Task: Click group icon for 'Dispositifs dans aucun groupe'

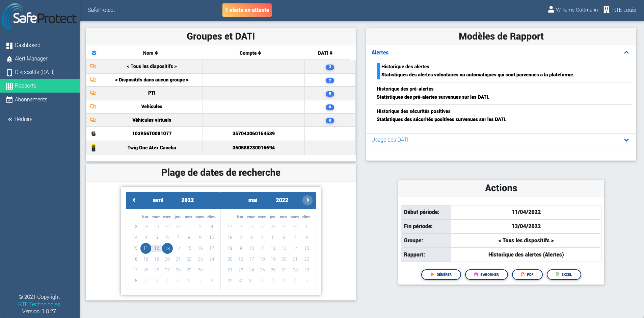Action: (x=93, y=80)
